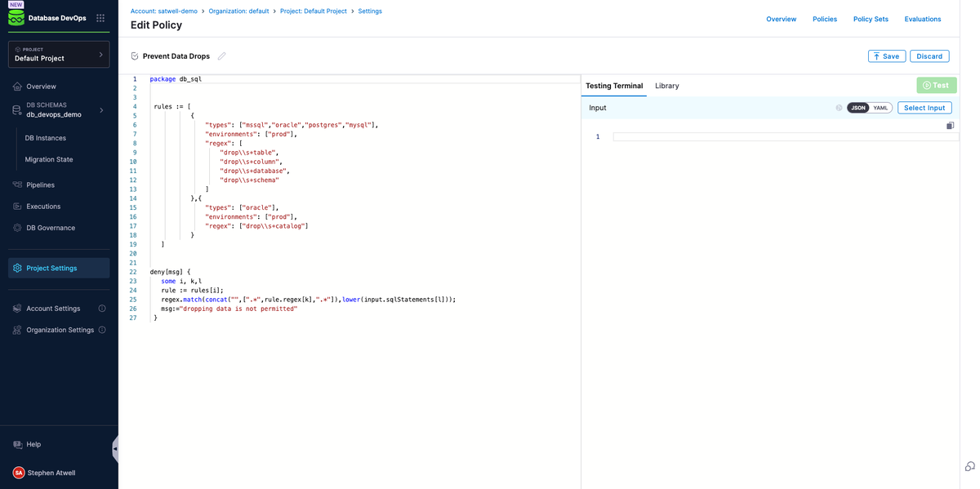
Task: Click the Account Settings icon
Action: pyautogui.click(x=17, y=309)
